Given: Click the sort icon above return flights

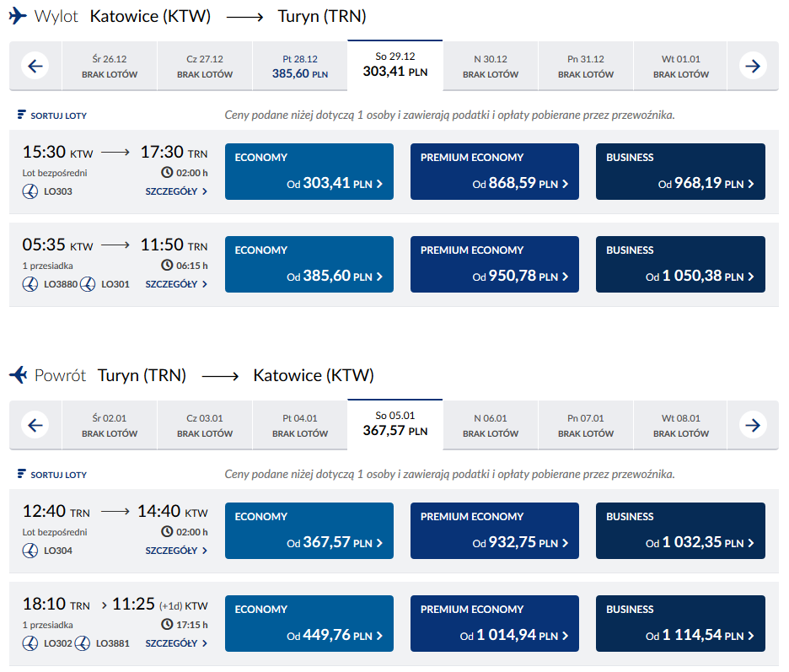Looking at the screenshot, I should tap(21, 474).
